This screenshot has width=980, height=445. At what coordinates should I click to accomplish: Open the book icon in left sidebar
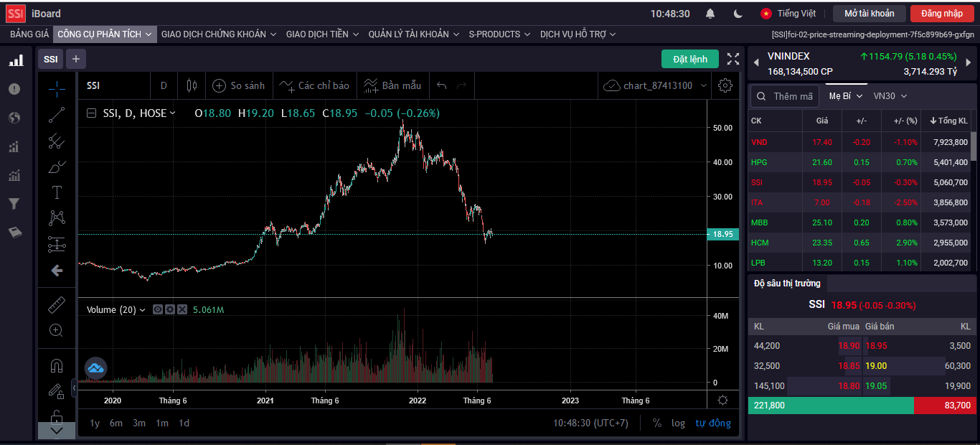[x=14, y=233]
